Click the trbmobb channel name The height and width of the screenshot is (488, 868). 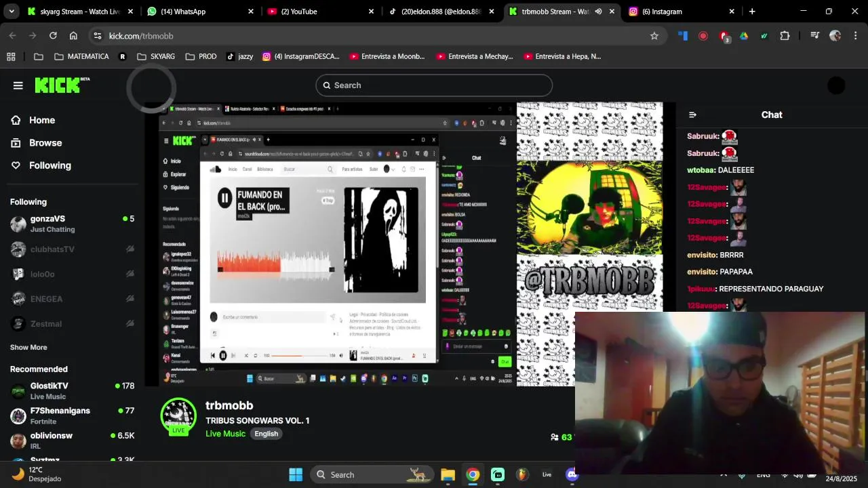pyautogui.click(x=229, y=405)
